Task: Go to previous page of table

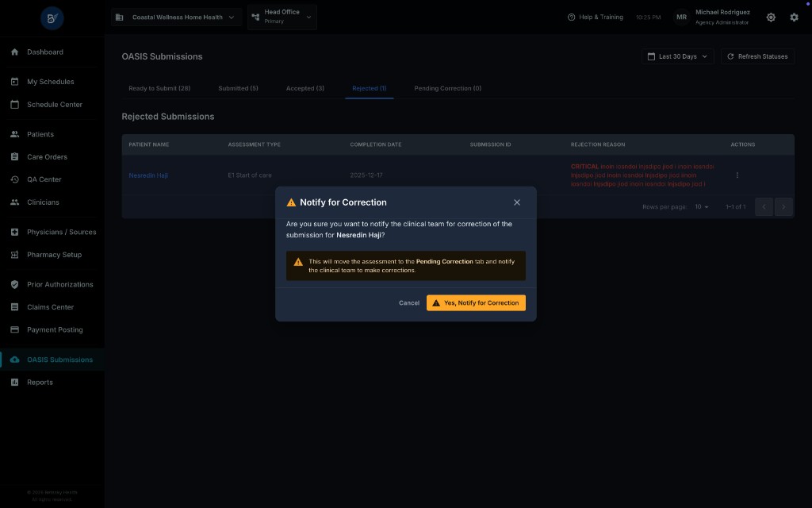Action: [x=764, y=207]
